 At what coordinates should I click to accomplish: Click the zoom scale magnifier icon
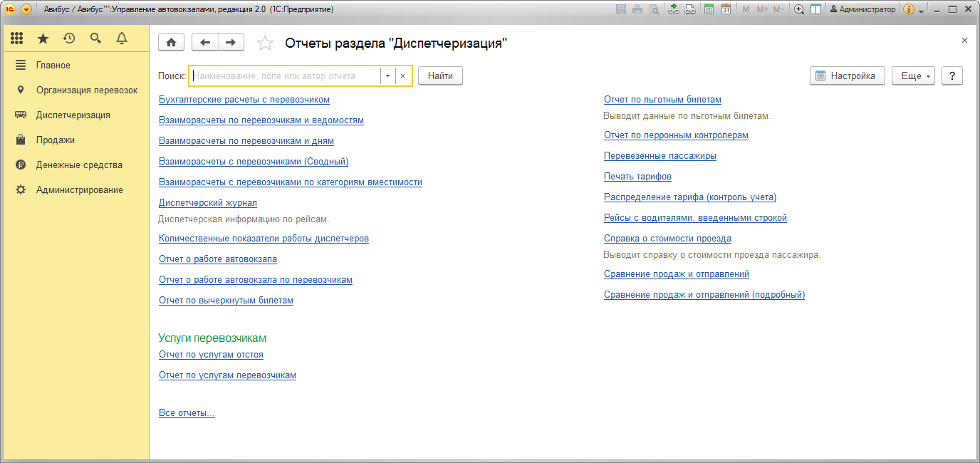point(799,9)
